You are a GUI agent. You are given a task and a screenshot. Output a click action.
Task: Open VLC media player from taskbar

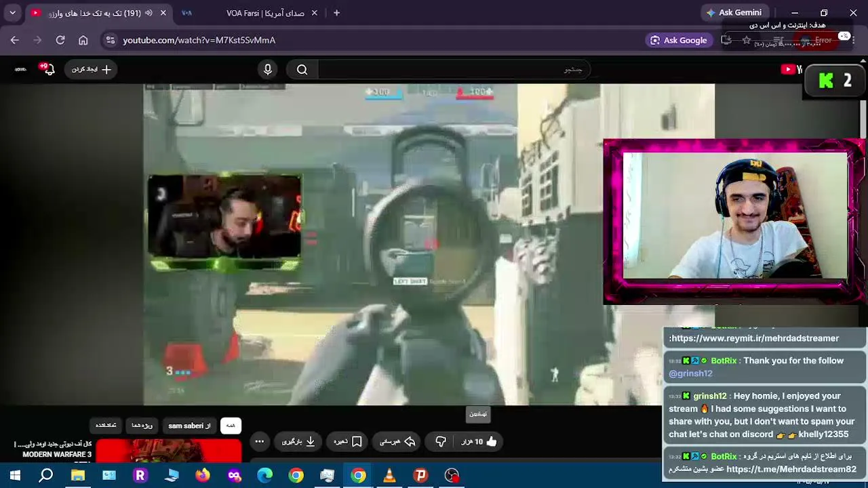pos(390,476)
